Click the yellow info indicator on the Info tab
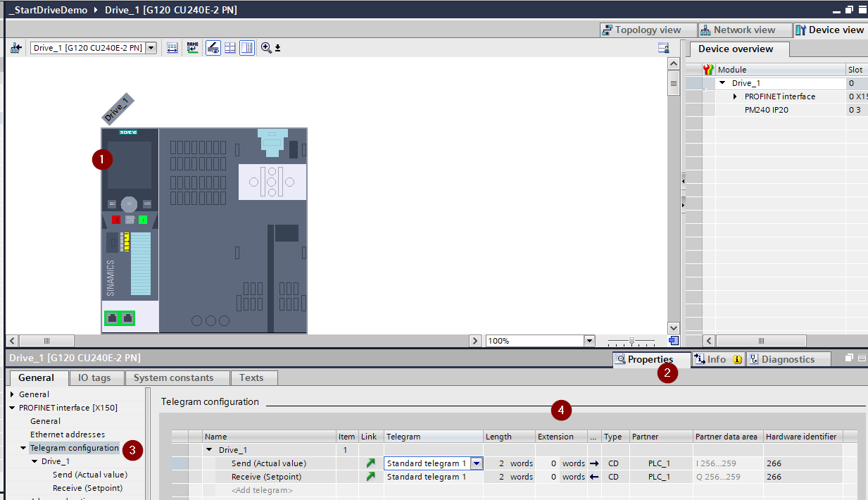Screen dimensions: 868x500 (737, 359)
